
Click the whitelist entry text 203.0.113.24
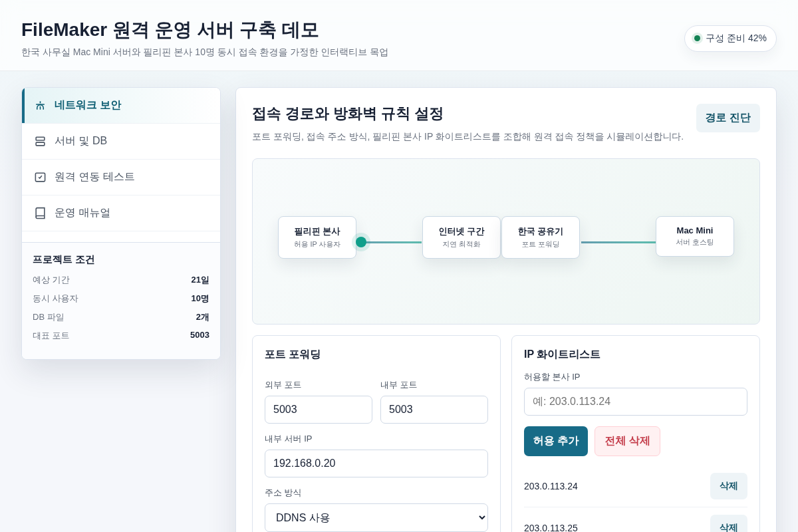tap(551, 486)
